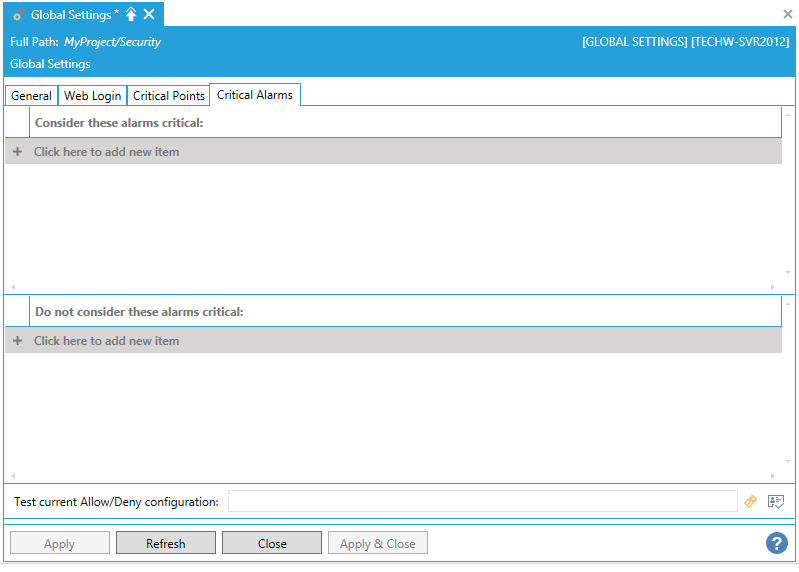Add new item under 'Do not consider these alarms critical'
799x572 pixels.
click(x=107, y=341)
